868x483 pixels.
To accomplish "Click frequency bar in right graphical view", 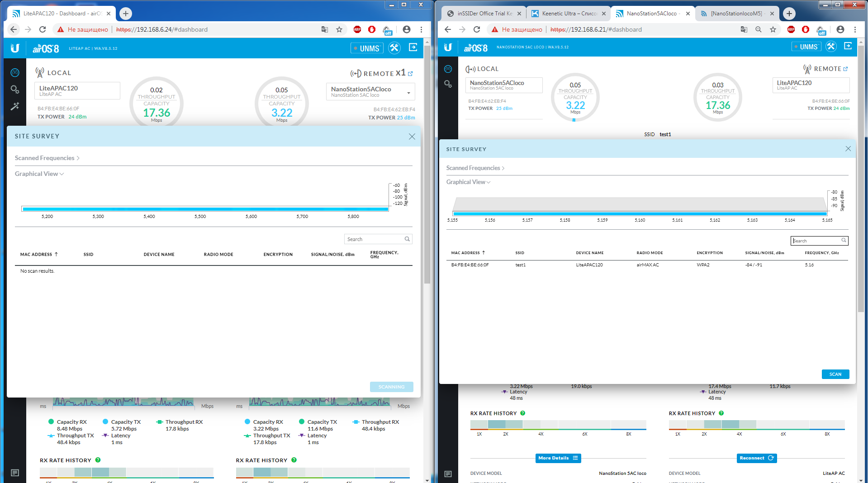I will pos(640,213).
